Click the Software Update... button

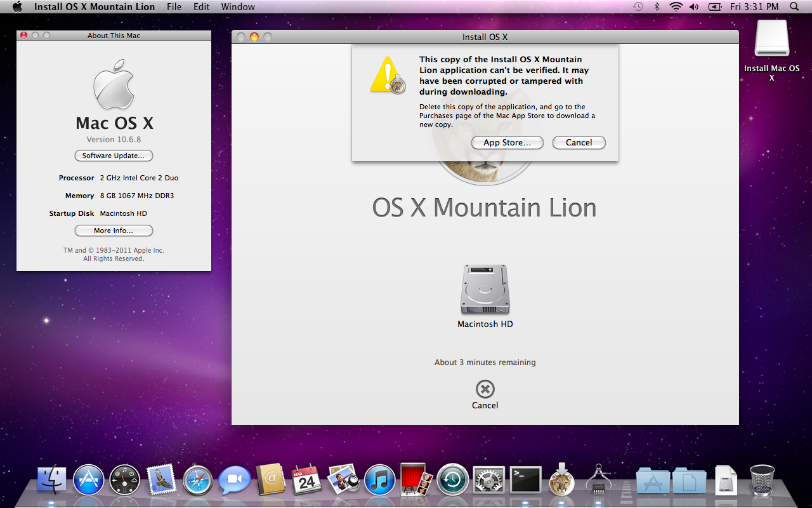(114, 156)
